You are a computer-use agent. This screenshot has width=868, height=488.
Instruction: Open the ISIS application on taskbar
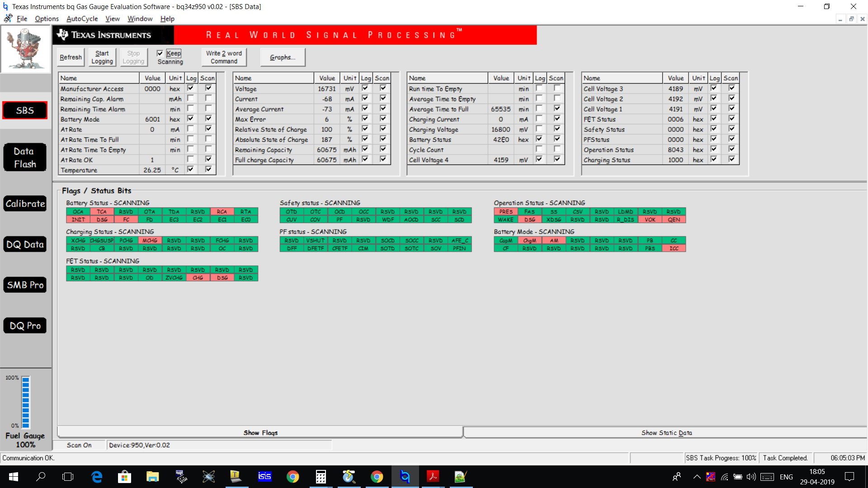point(264,477)
